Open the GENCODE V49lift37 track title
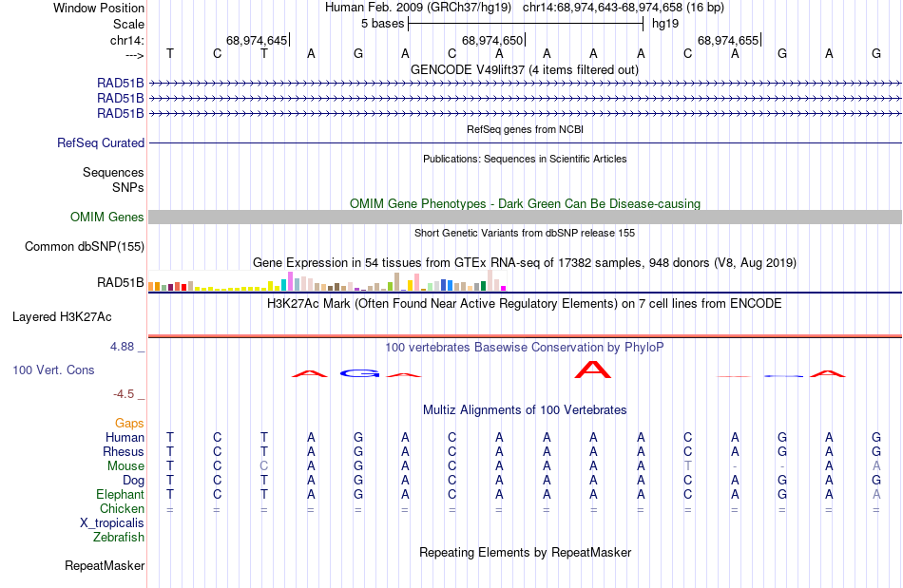 point(525,69)
